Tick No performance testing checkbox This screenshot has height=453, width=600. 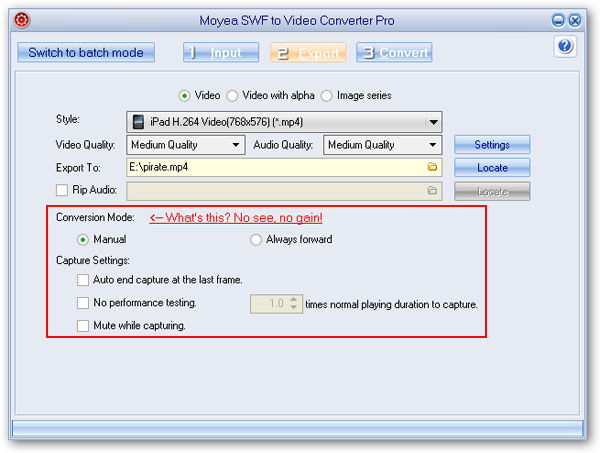tap(83, 303)
